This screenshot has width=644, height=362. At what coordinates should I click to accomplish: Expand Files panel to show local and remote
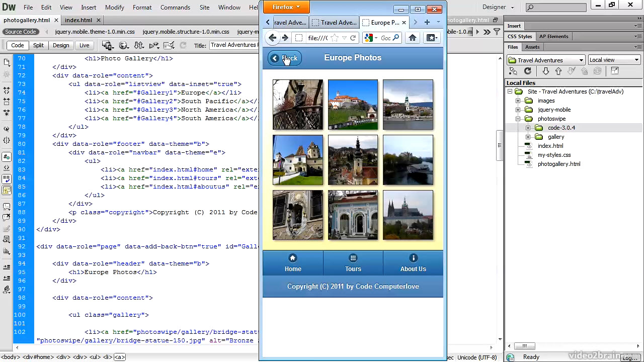tap(615, 71)
